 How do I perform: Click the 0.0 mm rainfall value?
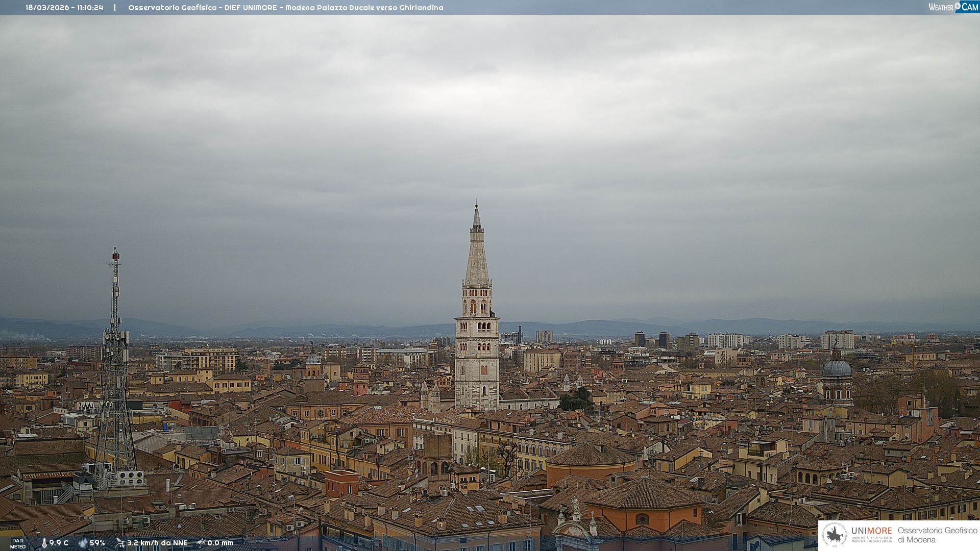220,543
